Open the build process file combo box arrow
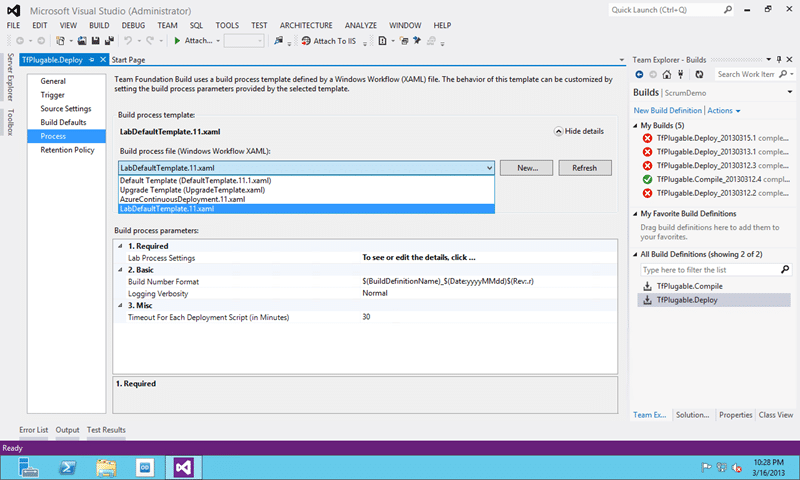 point(489,168)
